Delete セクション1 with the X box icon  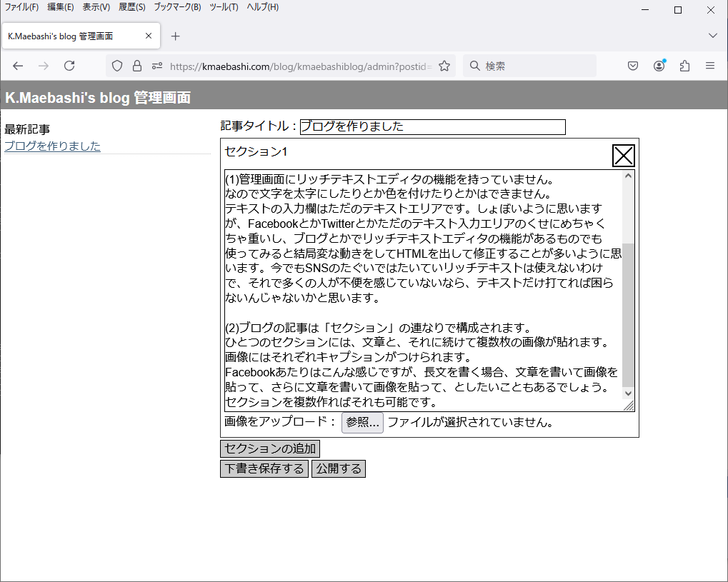pos(623,155)
